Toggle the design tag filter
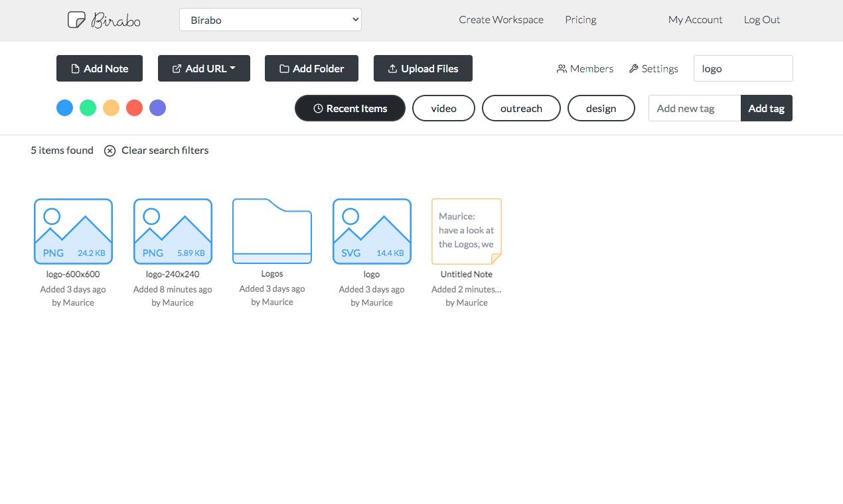 click(x=601, y=108)
